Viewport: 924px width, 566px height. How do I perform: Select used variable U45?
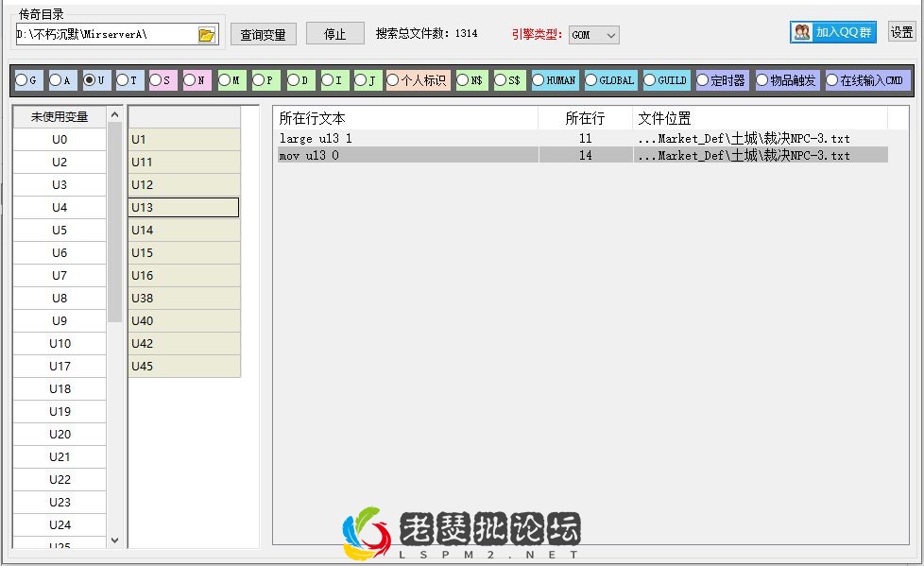(x=184, y=366)
